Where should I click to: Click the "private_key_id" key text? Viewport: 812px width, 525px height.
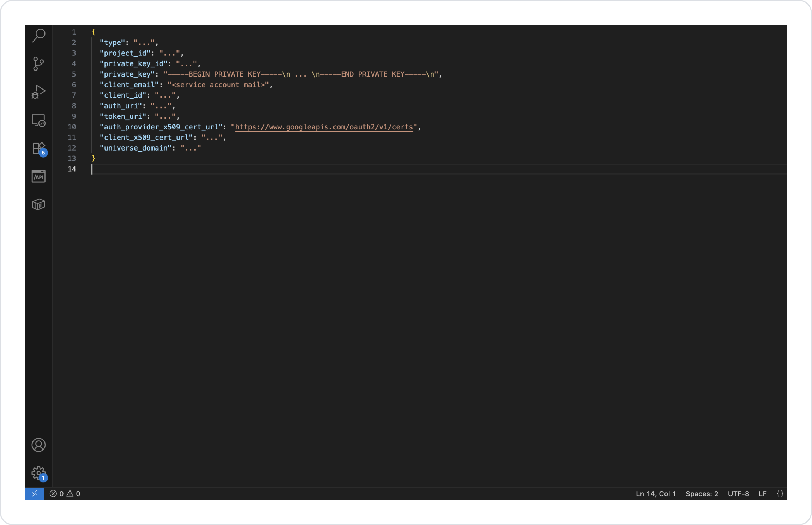click(x=133, y=64)
